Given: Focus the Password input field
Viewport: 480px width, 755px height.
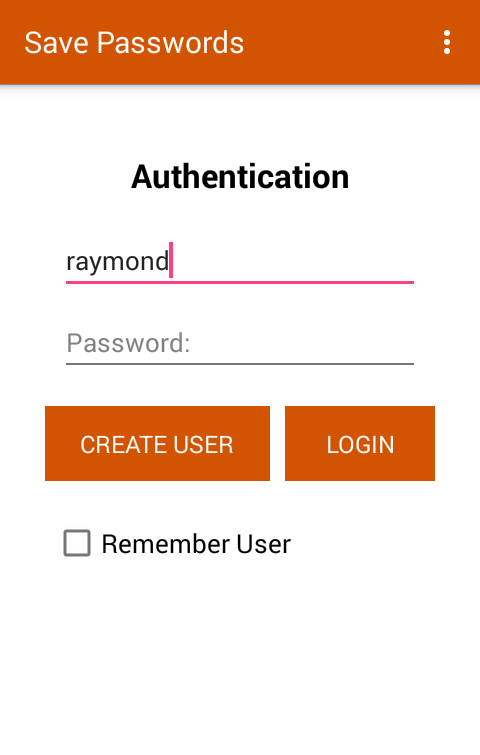Looking at the screenshot, I should click(x=240, y=343).
